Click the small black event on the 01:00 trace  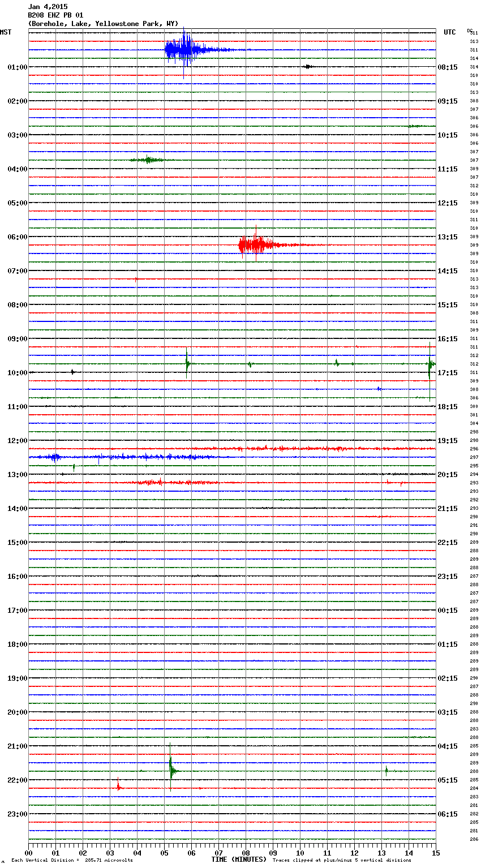pos(307,67)
